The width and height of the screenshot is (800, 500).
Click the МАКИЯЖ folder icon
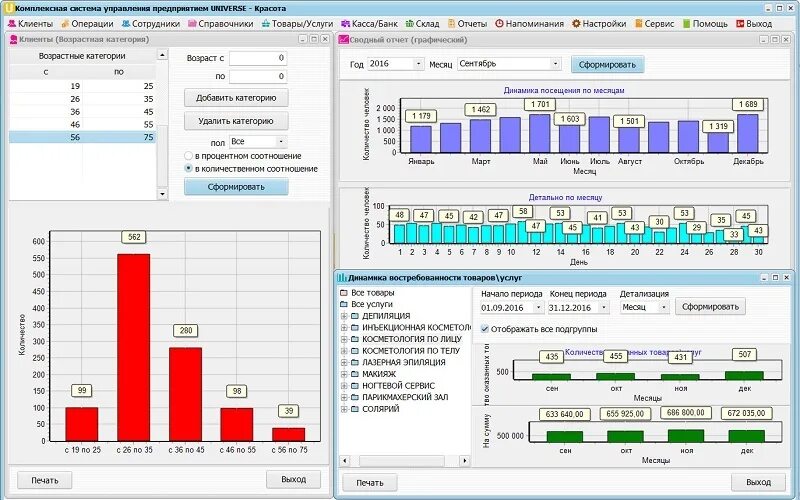355,374
